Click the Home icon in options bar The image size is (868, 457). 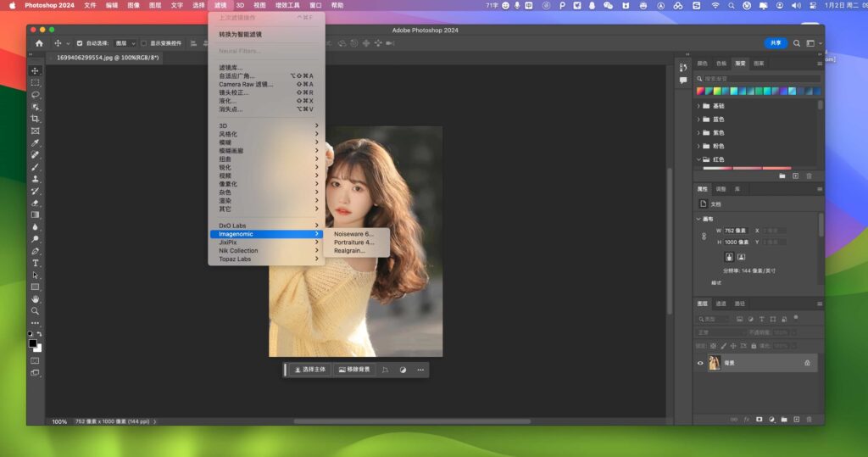tap(39, 43)
